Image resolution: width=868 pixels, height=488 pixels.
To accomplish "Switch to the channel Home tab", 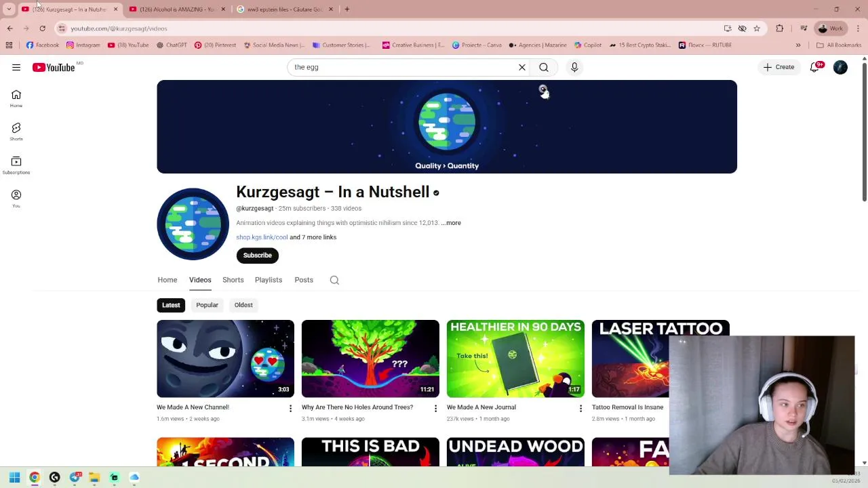I will tap(167, 280).
